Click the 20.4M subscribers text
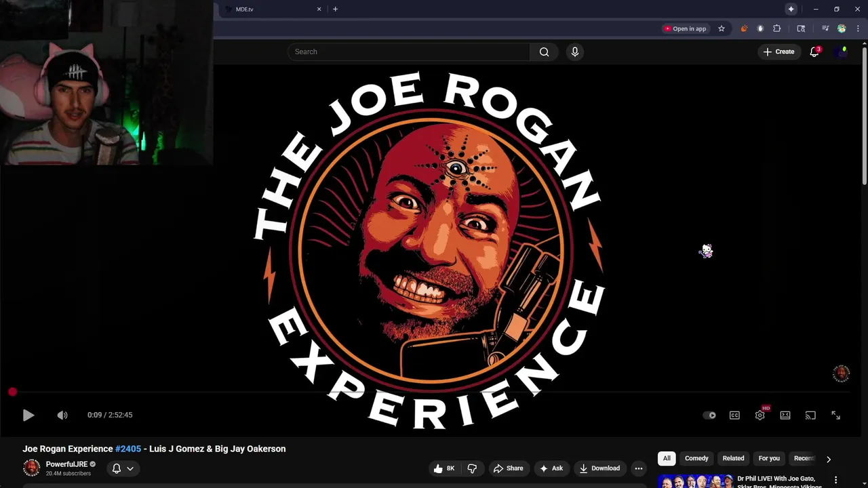The image size is (868, 488). click(68, 473)
